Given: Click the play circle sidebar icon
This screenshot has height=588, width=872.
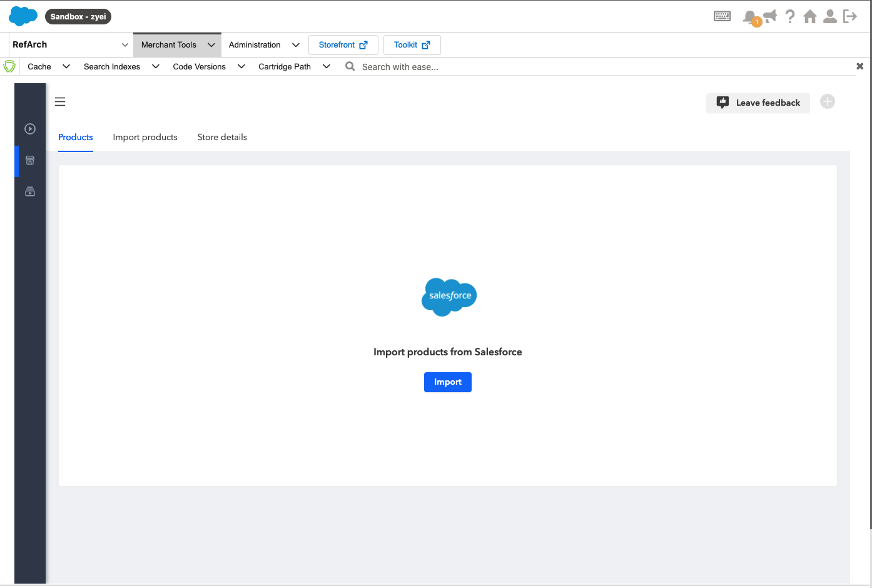Looking at the screenshot, I should (x=30, y=129).
